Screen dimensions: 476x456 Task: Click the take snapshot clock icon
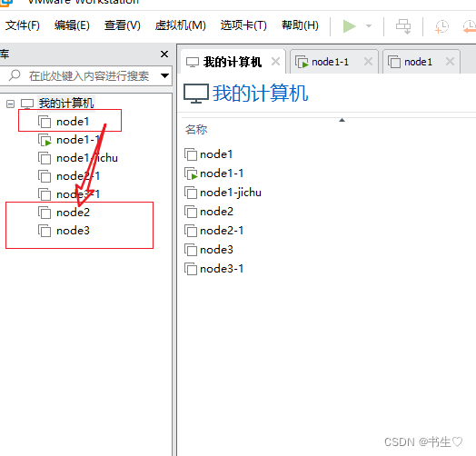tap(441, 26)
